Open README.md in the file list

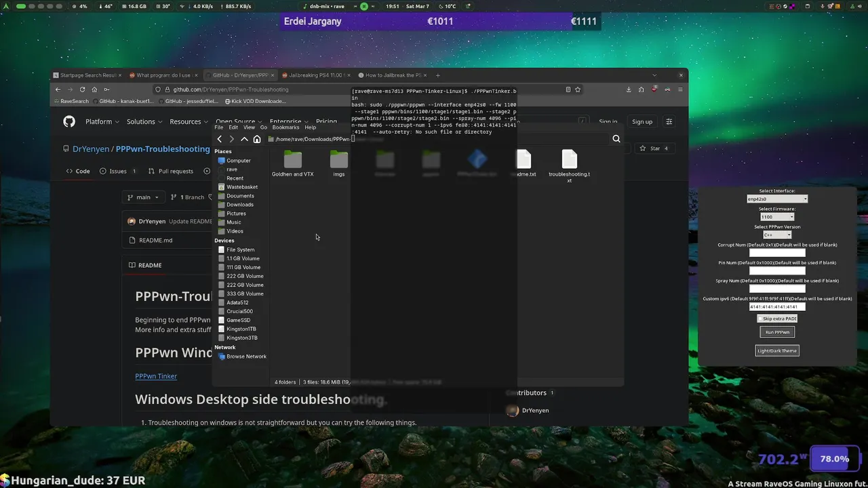click(155, 240)
